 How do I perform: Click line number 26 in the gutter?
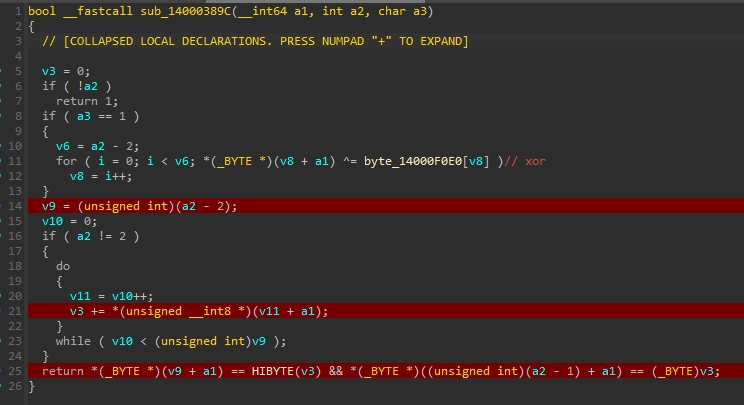(18, 386)
